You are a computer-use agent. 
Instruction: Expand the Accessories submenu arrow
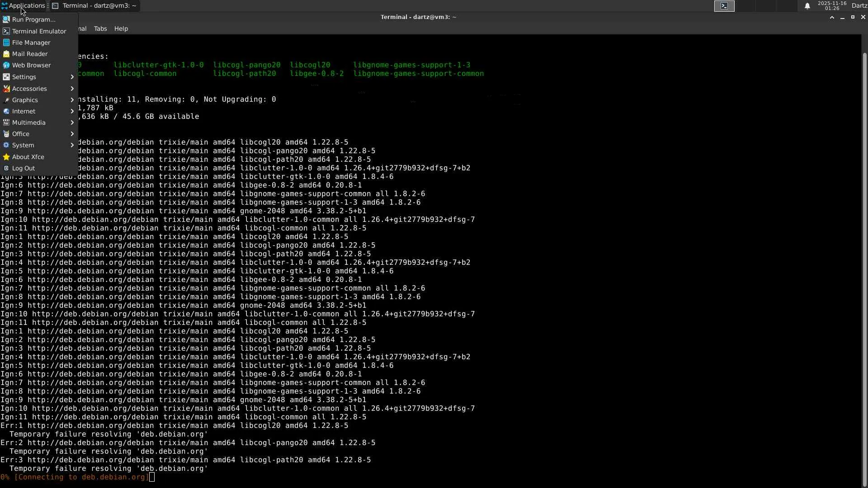pyautogui.click(x=72, y=89)
